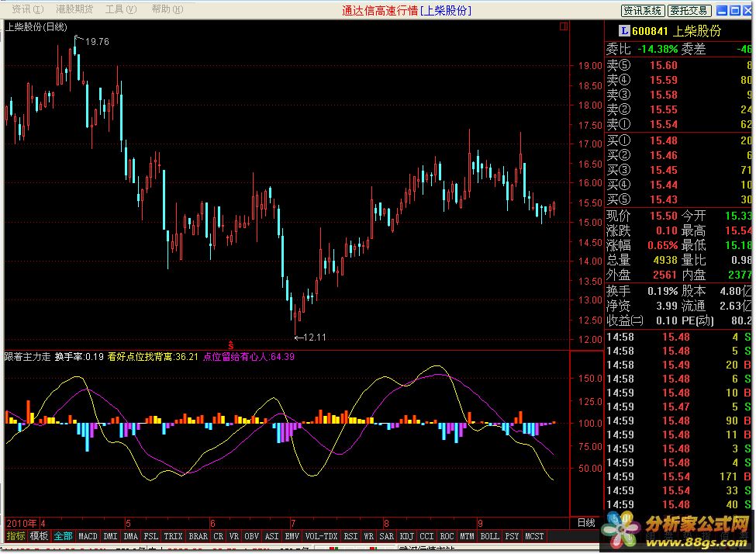Select the SAR indicator tab
756x554 pixels.
pyautogui.click(x=387, y=535)
